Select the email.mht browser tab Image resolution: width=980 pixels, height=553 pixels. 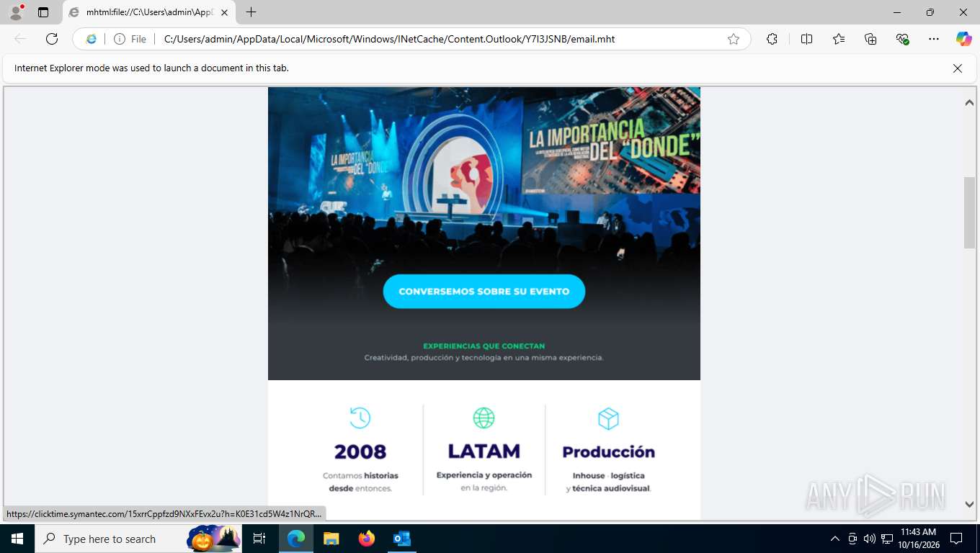(149, 12)
